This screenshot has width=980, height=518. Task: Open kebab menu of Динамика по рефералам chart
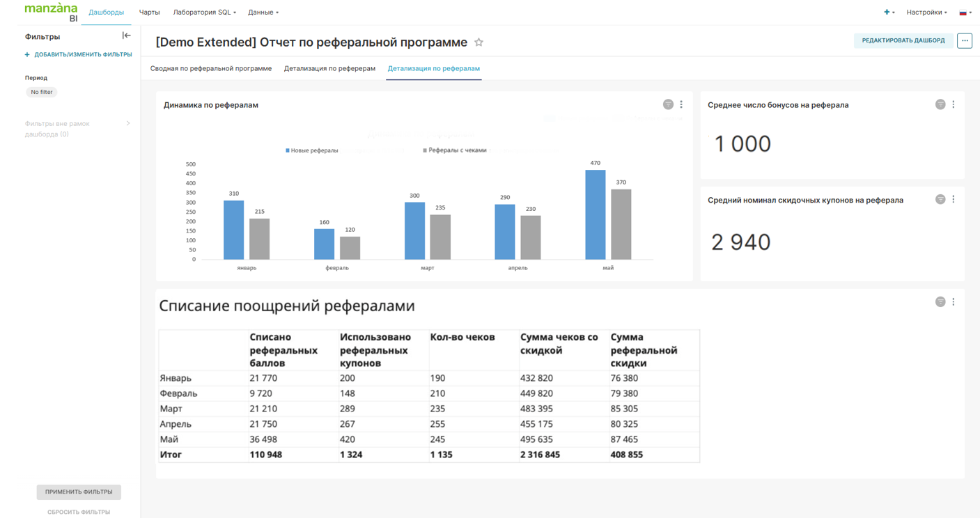click(681, 104)
